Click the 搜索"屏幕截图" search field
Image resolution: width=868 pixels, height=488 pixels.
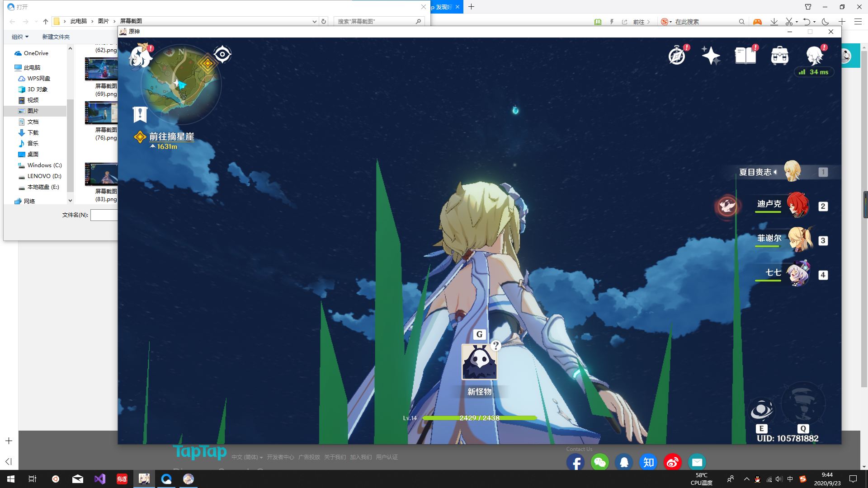pyautogui.click(x=379, y=21)
